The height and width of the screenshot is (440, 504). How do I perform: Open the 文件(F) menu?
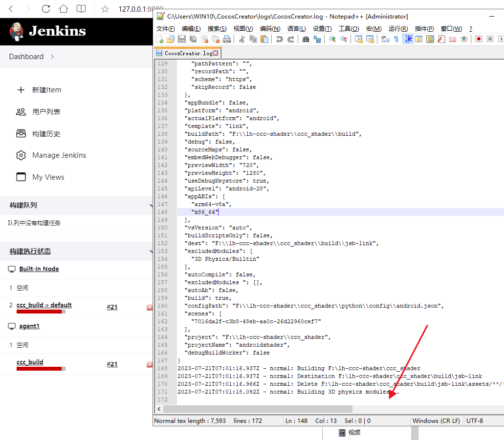click(166, 29)
